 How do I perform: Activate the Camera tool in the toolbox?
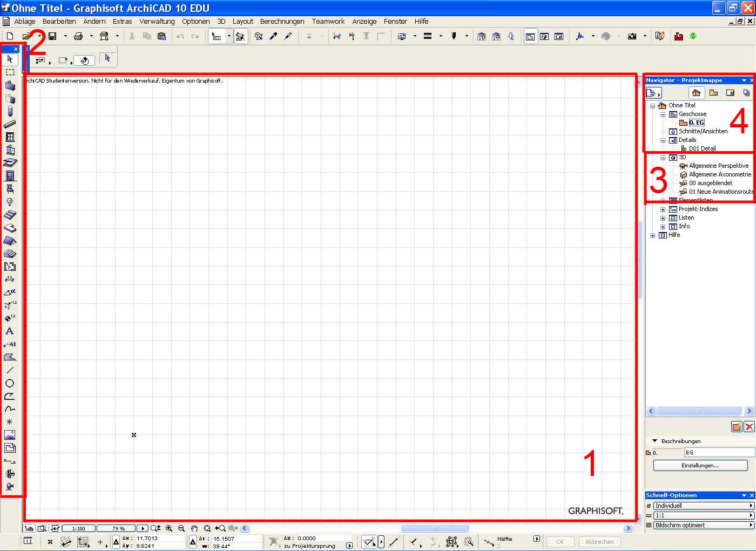point(10,487)
